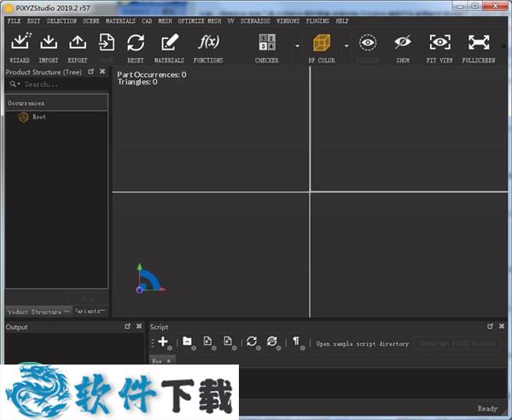Open the Optimize Mesh menu
Screen dimensions: 512x420
tap(199, 20)
